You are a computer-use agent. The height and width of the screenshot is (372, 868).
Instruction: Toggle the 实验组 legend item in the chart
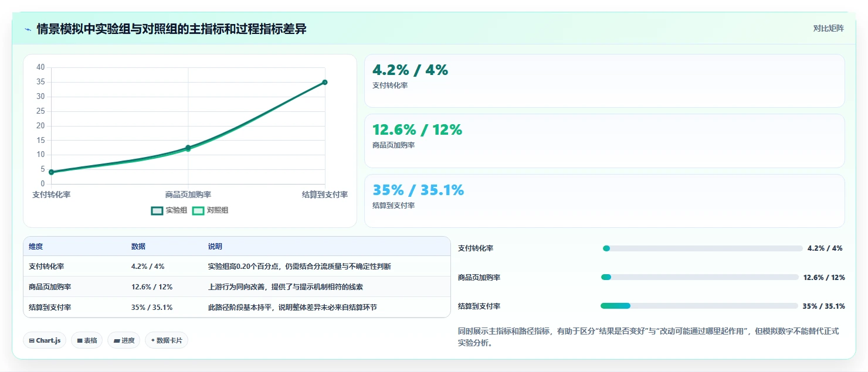point(169,210)
